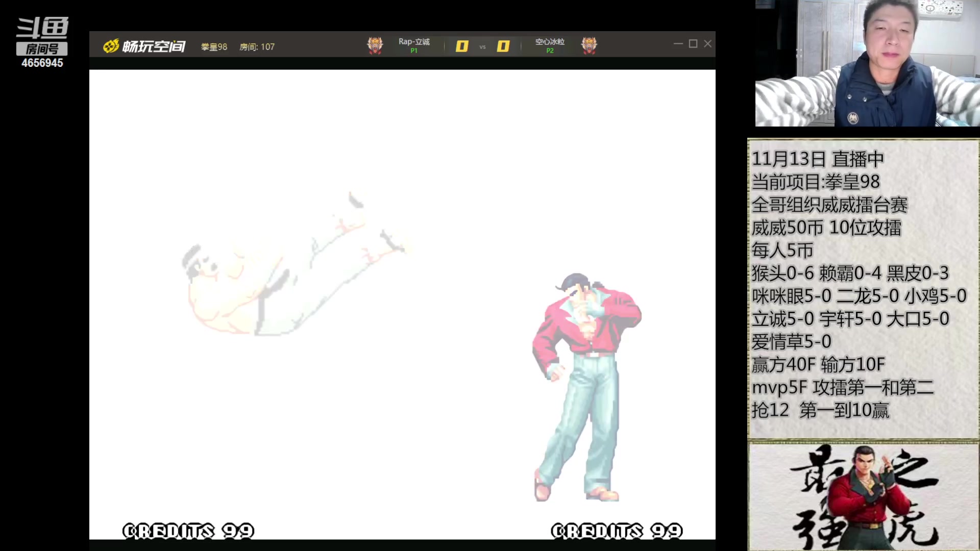Click the 每人5币 line
The image size is (980, 551).
pos(782,251)
